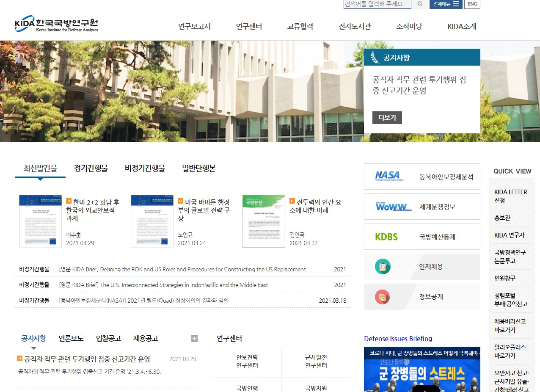
Task: Open the 교류협력 menu
Action: click(x=300, y=26)
